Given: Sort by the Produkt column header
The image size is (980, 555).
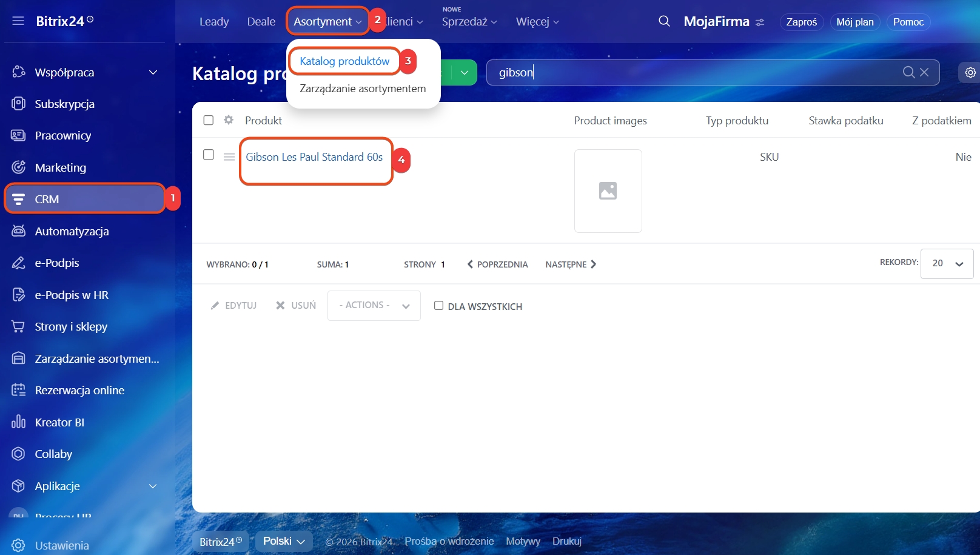Looking at the screenshot, I should 263,121.
